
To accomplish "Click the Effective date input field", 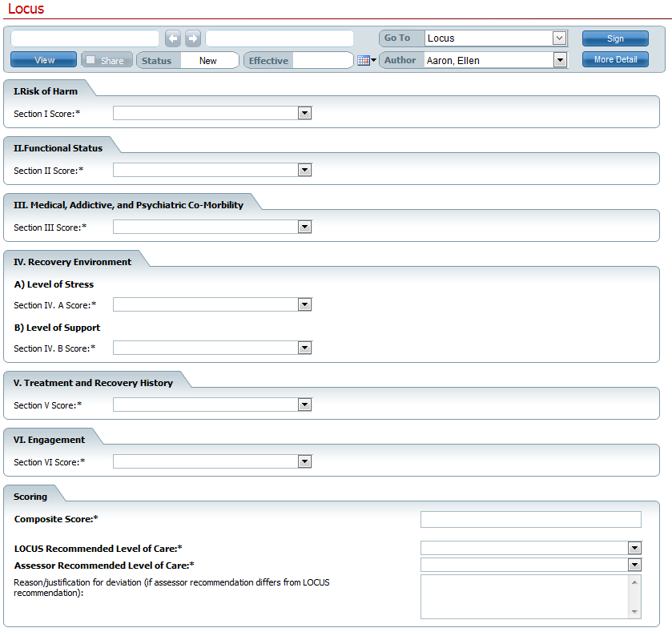I will [x=322, y=61].
